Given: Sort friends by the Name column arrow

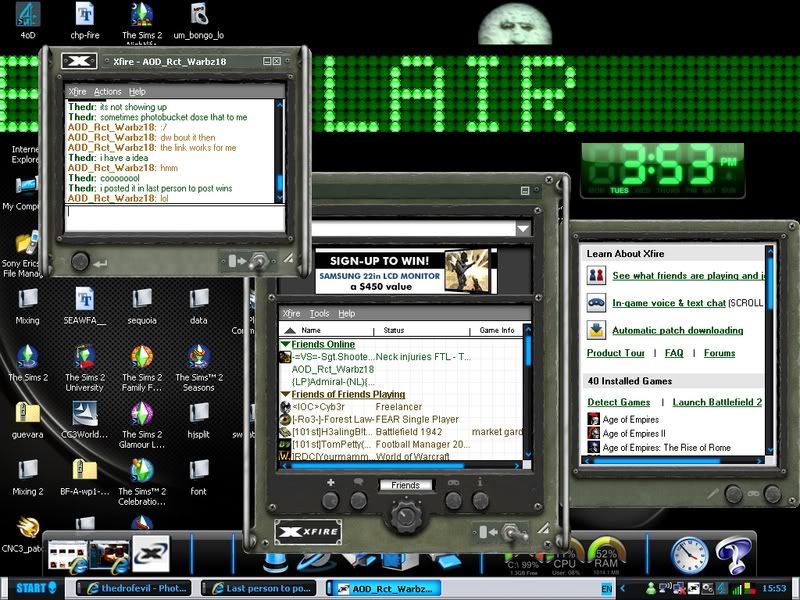Looking at the screenshot, I should [290, 330].
